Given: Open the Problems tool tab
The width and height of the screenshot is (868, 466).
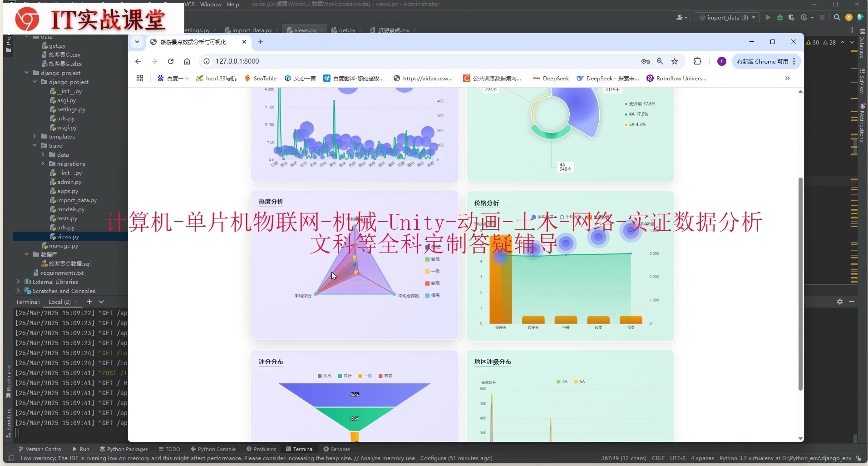Looking at the screenshot, I should pos(261,449).
